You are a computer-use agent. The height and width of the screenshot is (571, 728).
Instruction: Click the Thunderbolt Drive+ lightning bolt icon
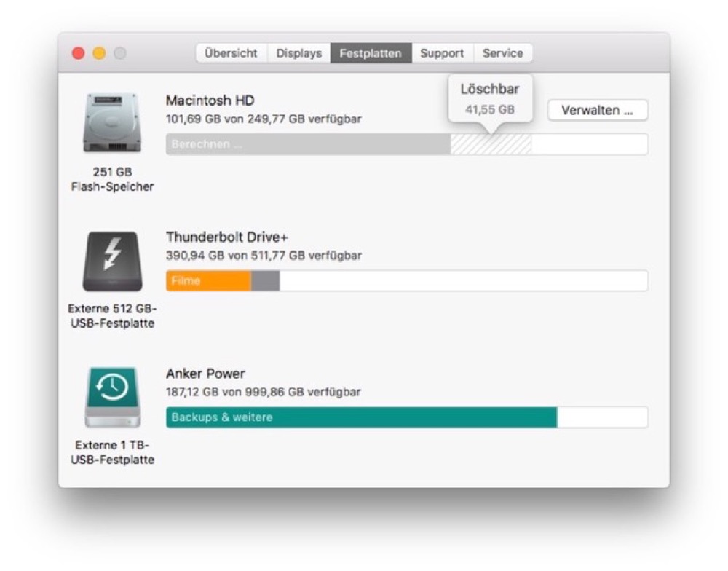pos(111,261)
